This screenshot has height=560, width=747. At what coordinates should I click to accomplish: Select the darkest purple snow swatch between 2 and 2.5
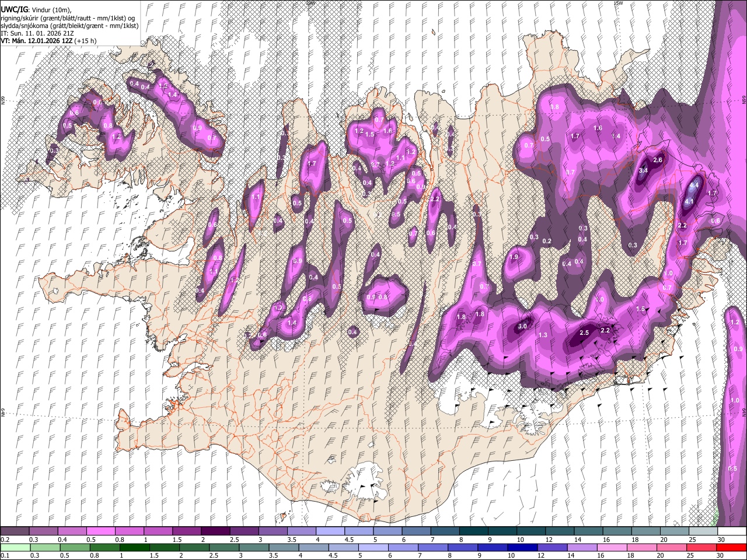coord(215,531)
